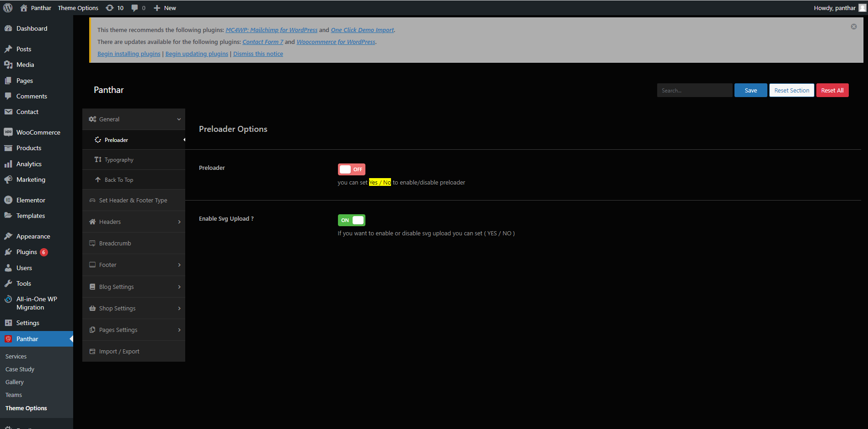Open the Back To Top options tab
Screen dimensions: 868x429
point(134,180)
